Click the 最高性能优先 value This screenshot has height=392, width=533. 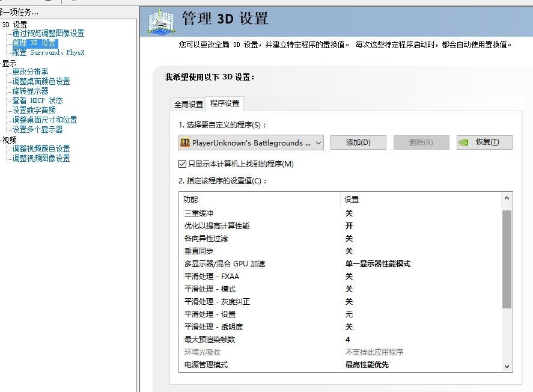[367, 364]
